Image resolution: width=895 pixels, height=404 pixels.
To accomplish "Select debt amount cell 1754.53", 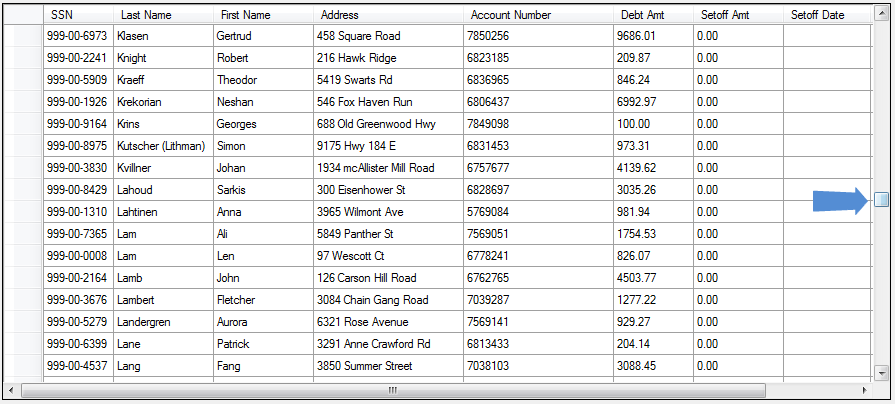I will (654, 234).
